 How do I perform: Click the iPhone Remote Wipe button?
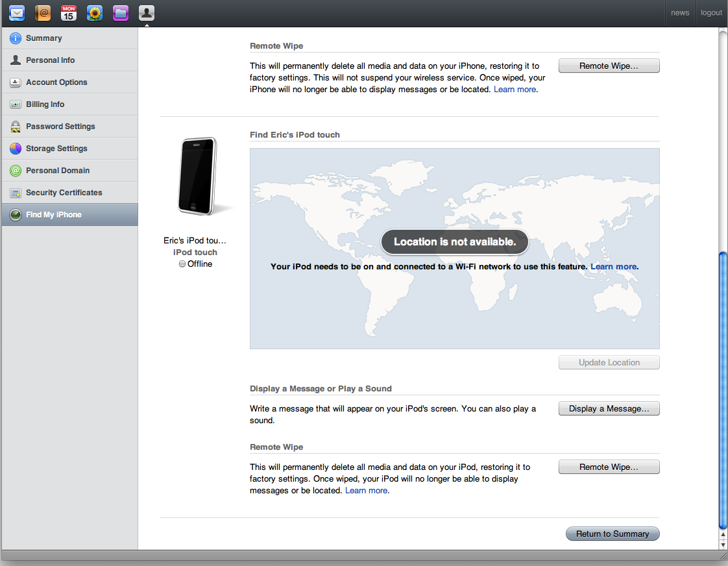[609, 66]
